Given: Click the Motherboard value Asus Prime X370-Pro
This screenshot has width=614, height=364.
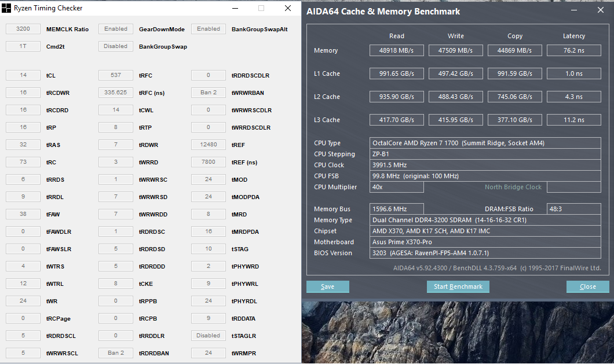Looking at the screenshot, I should point(485,242).
